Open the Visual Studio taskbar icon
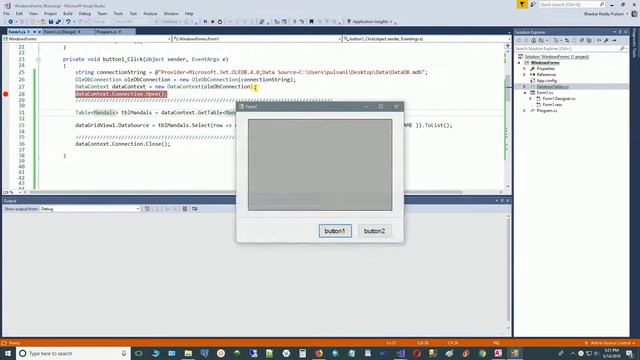 [400, 353]
